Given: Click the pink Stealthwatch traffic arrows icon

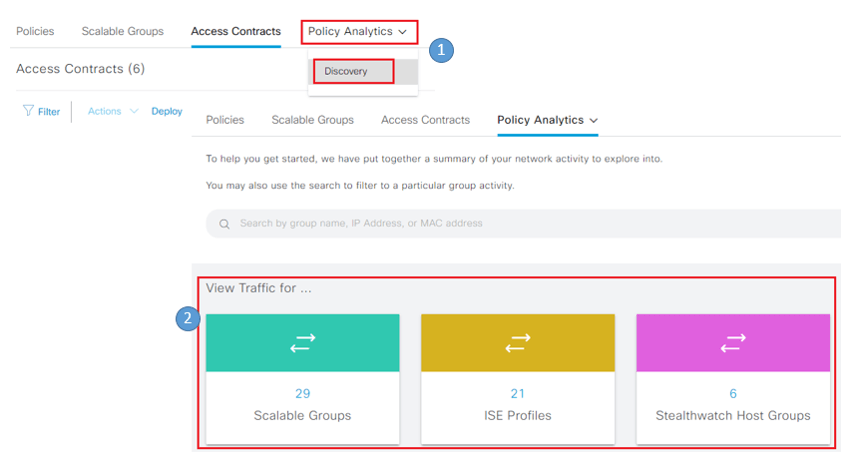Looking at the screenshot, I should tap(733, 343).
